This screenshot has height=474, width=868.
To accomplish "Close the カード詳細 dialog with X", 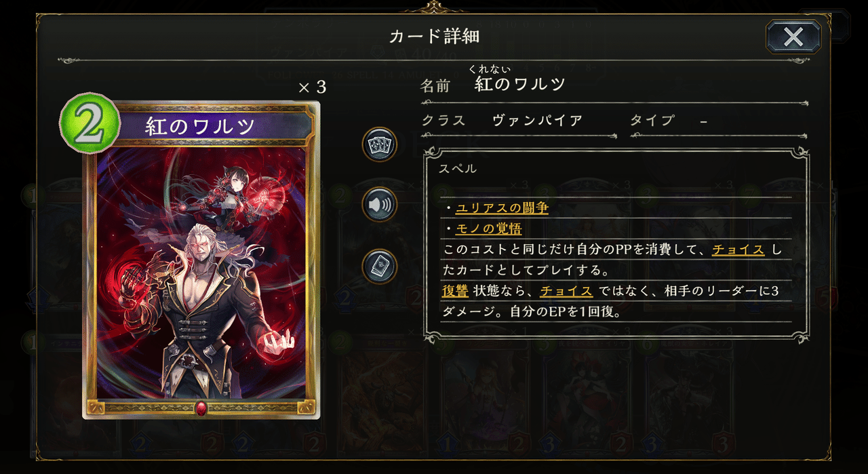I will [793, 37].
